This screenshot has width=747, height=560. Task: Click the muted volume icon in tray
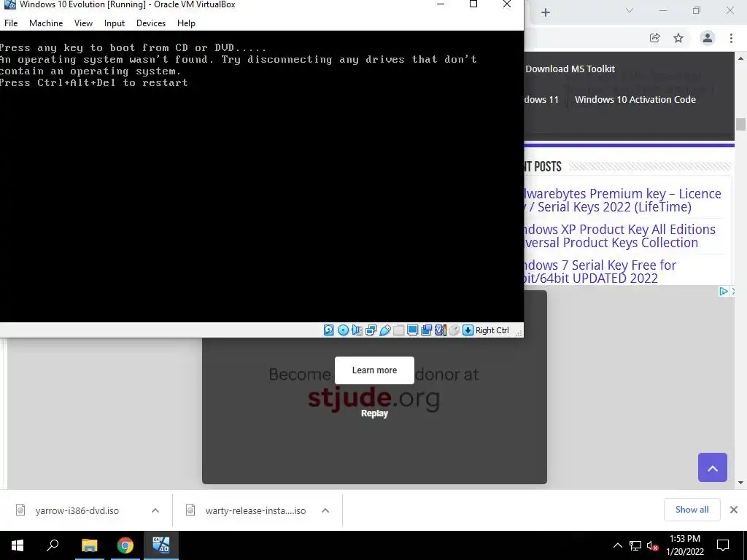(653, 545)
